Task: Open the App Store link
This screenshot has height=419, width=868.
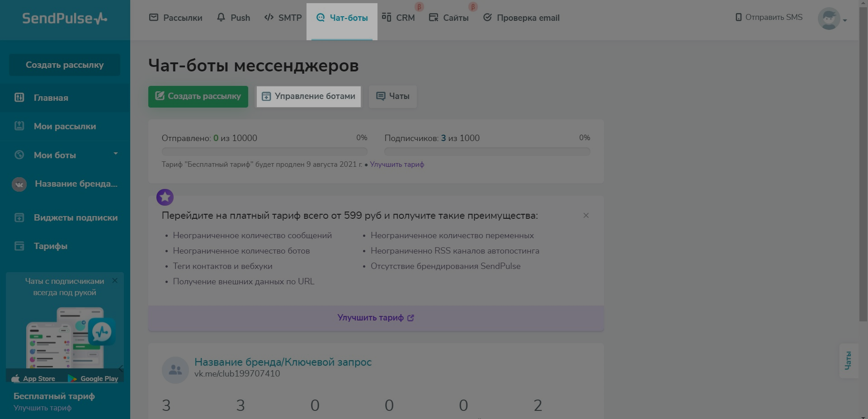Action: (x=33, y=378)
